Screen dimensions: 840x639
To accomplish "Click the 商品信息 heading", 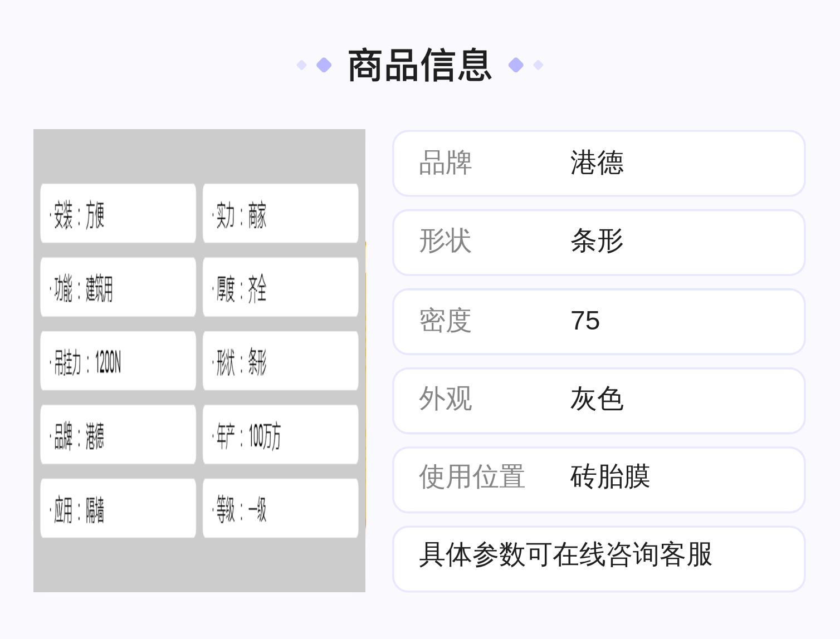I will point(420,65).
